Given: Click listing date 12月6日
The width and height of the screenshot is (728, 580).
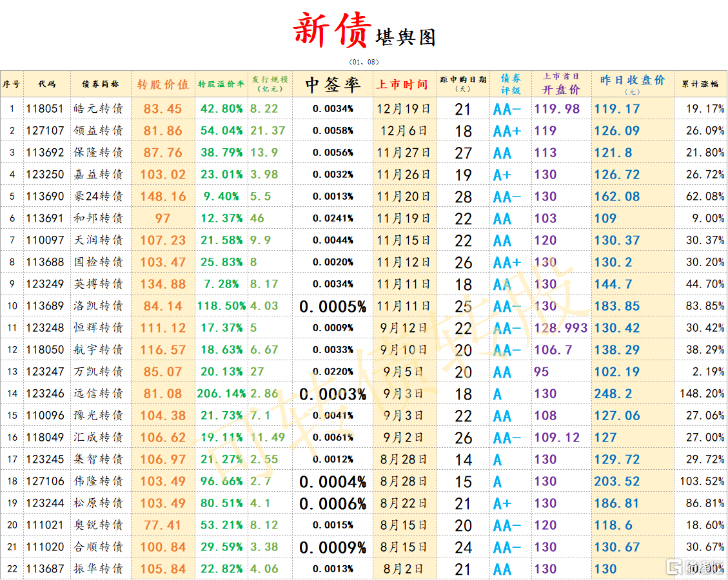Looking at the screenshot, I should click(x=403, y=130).
